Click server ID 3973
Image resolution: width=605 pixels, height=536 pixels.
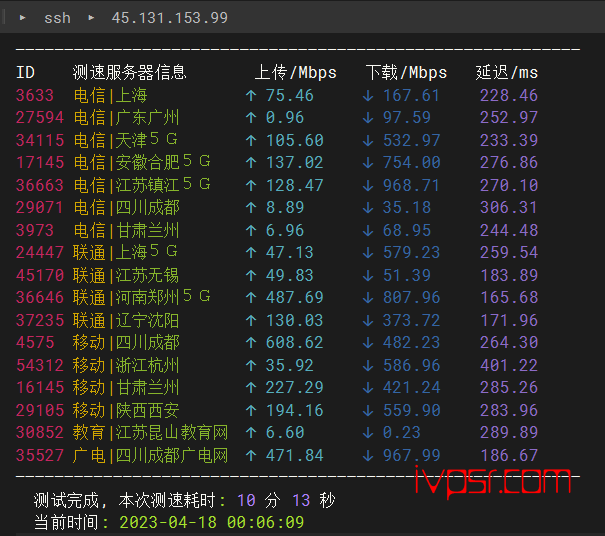pyautogui.click(x=35, y=230)
